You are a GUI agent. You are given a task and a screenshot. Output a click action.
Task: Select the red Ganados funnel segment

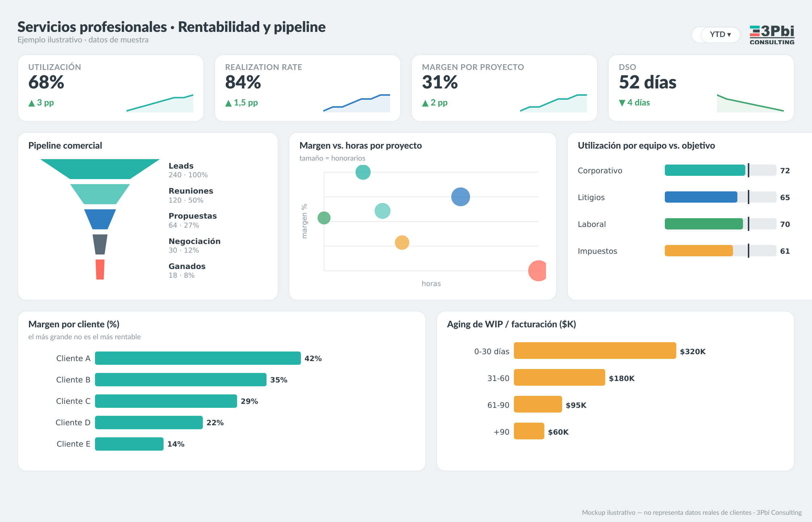pos(100,269)
